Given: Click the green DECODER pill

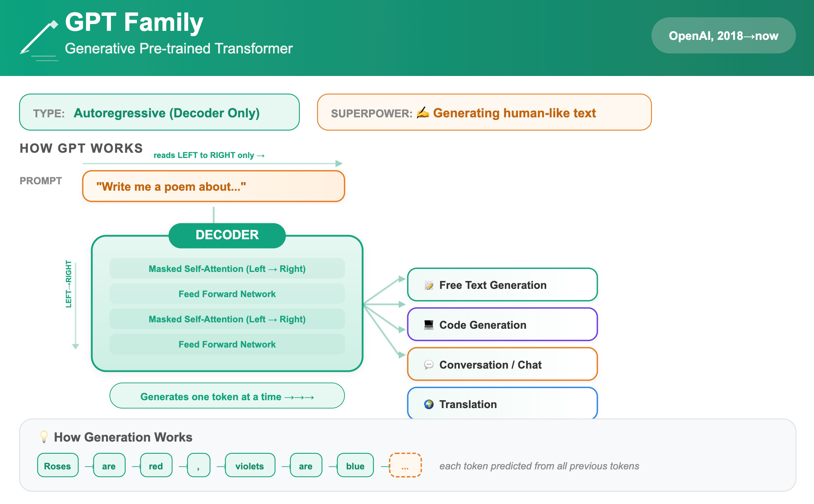Looking at the screenshot, I should 227,235.
